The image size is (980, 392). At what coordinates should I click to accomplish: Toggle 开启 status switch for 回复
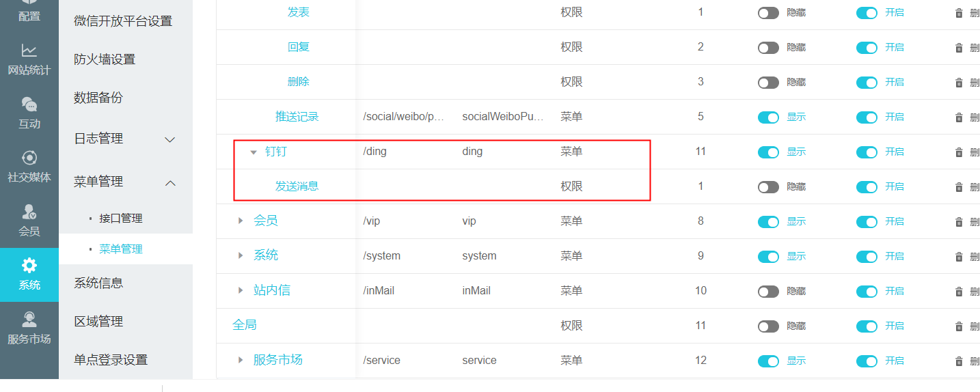click(x=867, y=47)
